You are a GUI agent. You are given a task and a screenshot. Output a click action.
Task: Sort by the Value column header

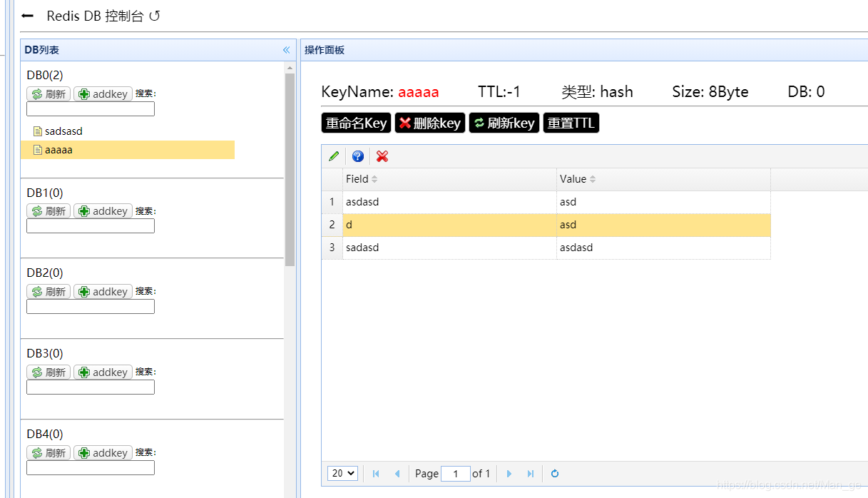pos(663,179)
